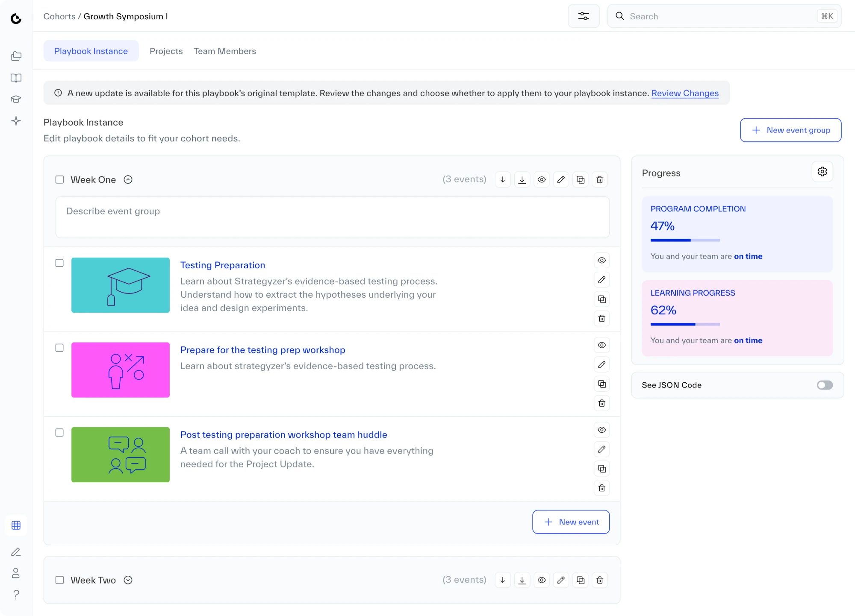The height and width of the screenshot is (616, 855).
Task: Click the app logo in the sidebar
Action: [x=16, y=18]
